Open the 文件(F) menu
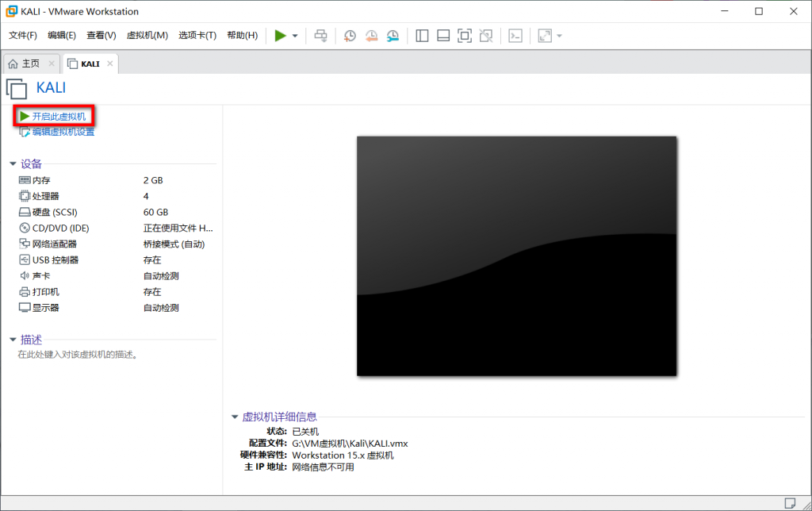Screen dimensions: 812x511 pos(23,35)
